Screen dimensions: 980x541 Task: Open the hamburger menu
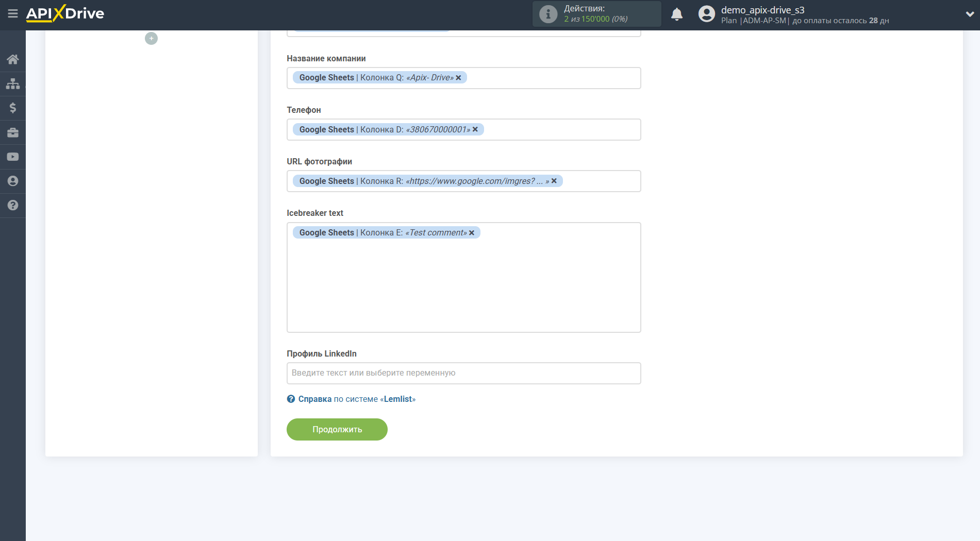pyautogui.click(x=13, y=14)
